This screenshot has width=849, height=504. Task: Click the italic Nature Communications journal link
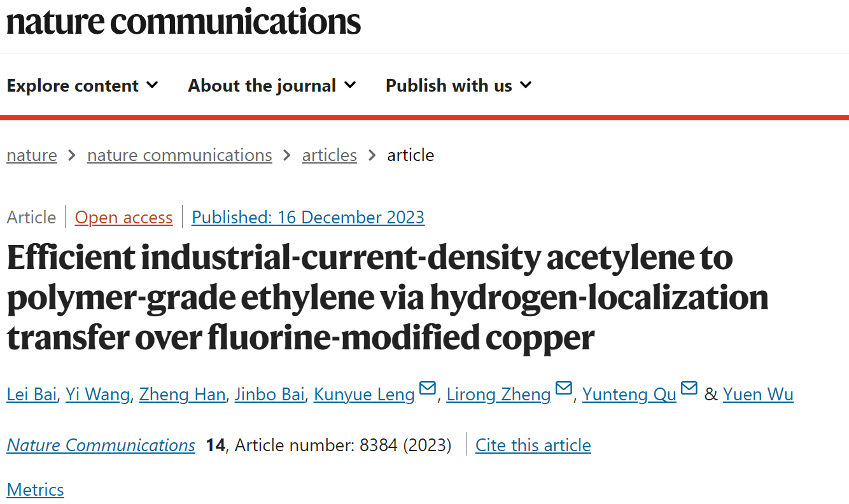coord(101,445)
